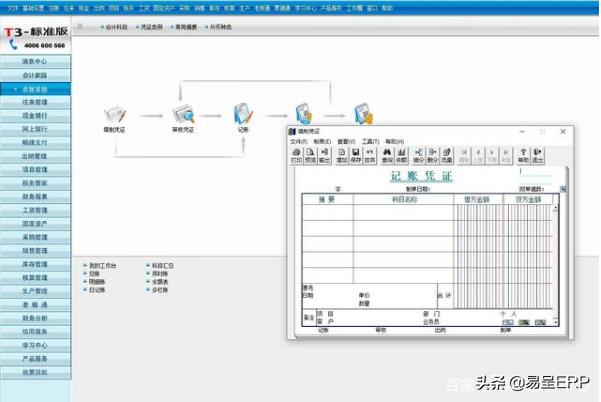Screen dimensions: 601x402
Task: Click the 预览 preview toolbar icon
Action: coord(310,155)
